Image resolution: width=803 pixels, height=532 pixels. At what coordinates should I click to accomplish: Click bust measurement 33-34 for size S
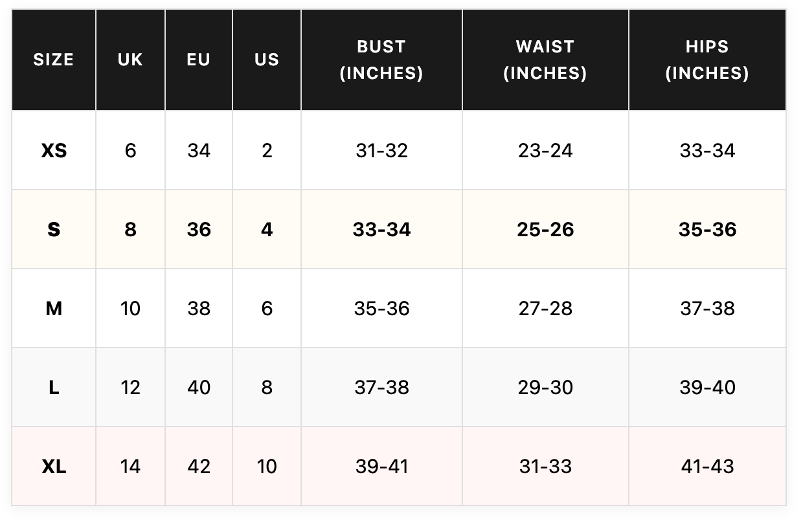(381, 230)
